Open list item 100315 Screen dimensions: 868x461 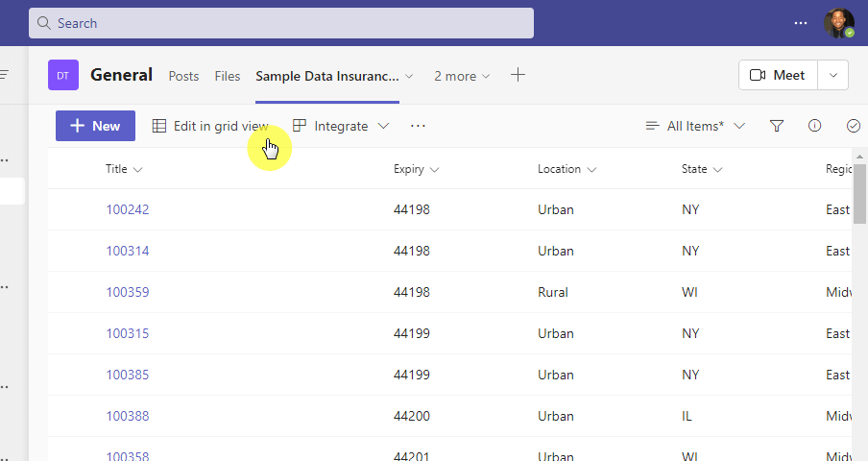coord(128,333)
